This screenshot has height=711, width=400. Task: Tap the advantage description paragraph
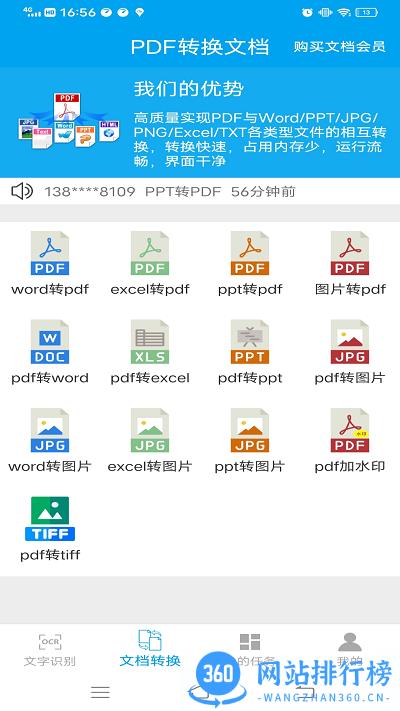click(260, 140)
